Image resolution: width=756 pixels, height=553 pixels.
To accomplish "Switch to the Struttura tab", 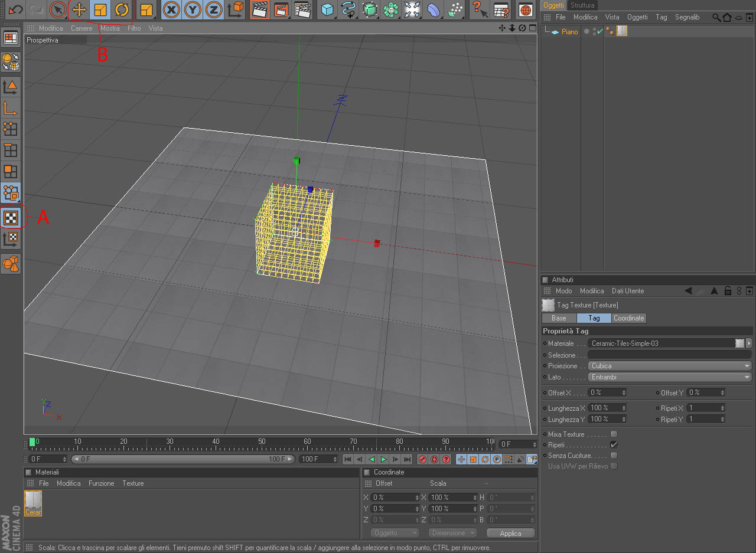I will [582, 5].
